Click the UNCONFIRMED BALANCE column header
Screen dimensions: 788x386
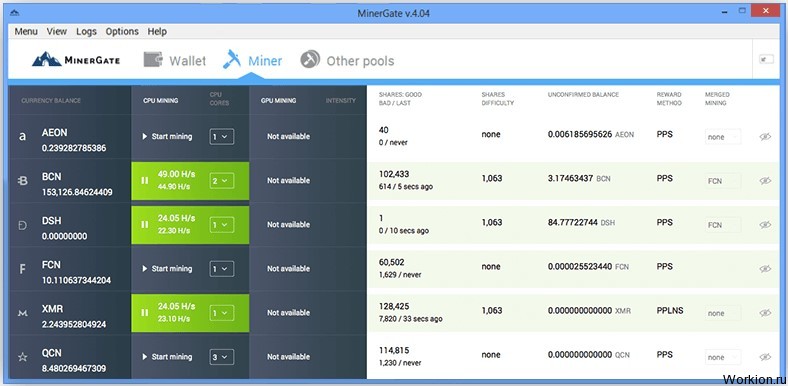coord(583,94)
